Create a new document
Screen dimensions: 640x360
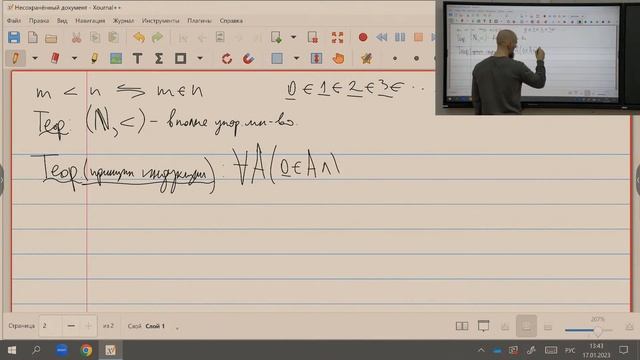point(33,38)
